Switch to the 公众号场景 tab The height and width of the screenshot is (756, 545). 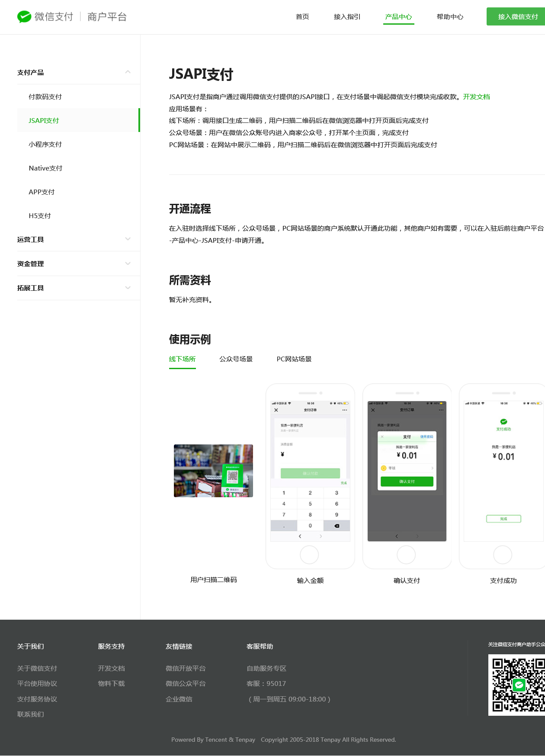pos(236,359)
